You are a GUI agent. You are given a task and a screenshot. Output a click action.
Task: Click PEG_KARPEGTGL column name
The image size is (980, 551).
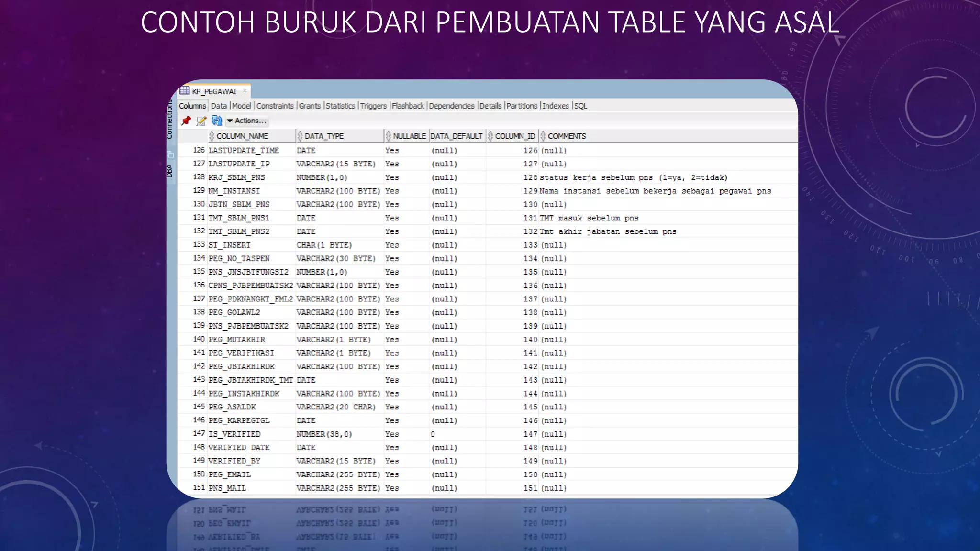(239, 420)
